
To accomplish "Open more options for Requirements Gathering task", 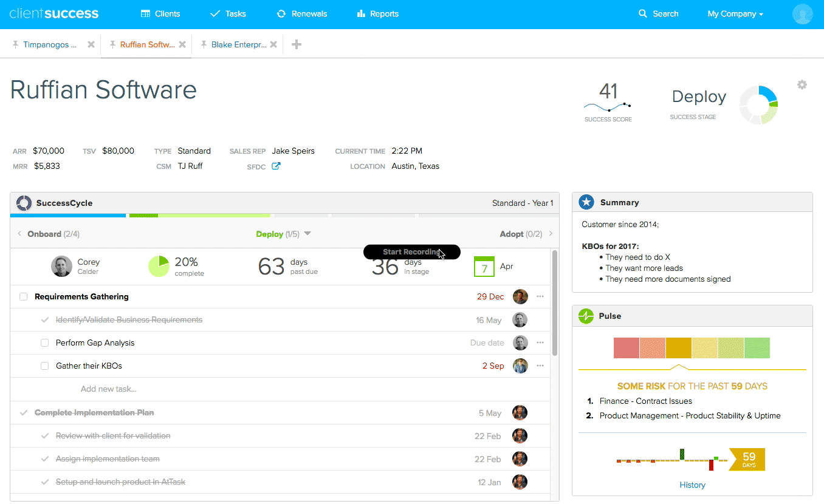I will click(540, 297).
